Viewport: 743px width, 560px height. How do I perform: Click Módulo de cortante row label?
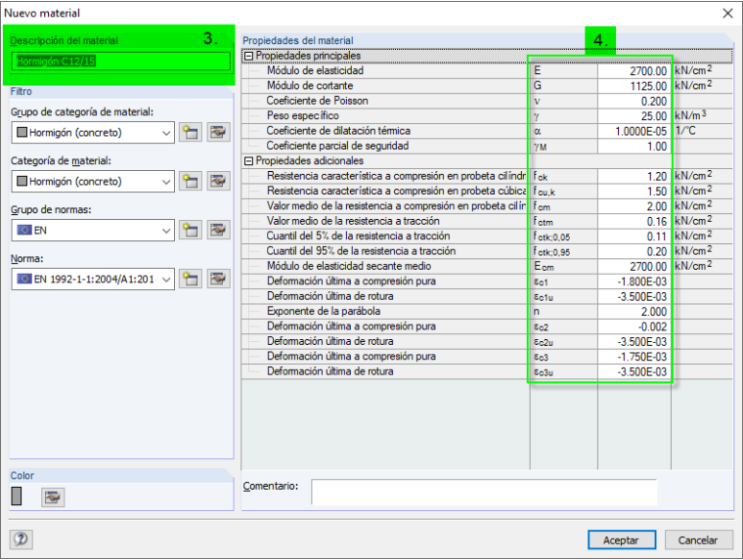point(310,86)
